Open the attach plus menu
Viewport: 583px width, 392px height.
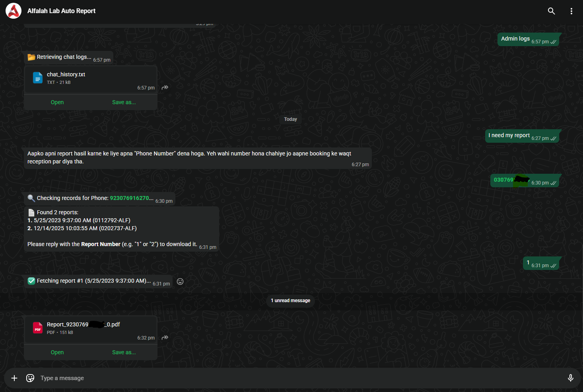coord(14,378)
